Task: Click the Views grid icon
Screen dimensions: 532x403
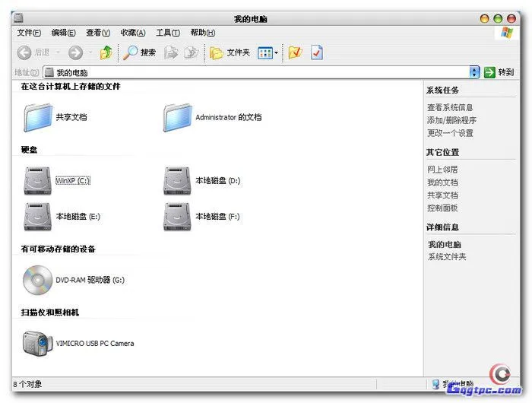Action: pyautogui.click(x=265, y=53)
